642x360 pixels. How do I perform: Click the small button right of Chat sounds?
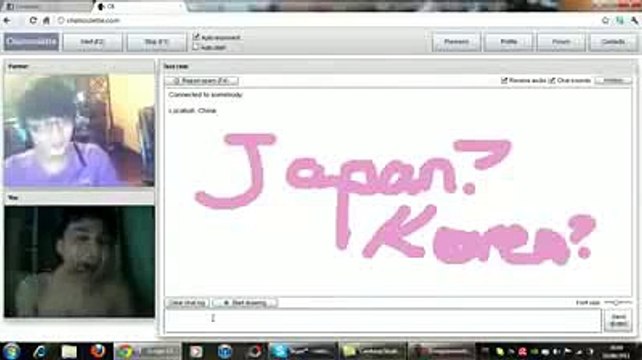tap(613, 81)
